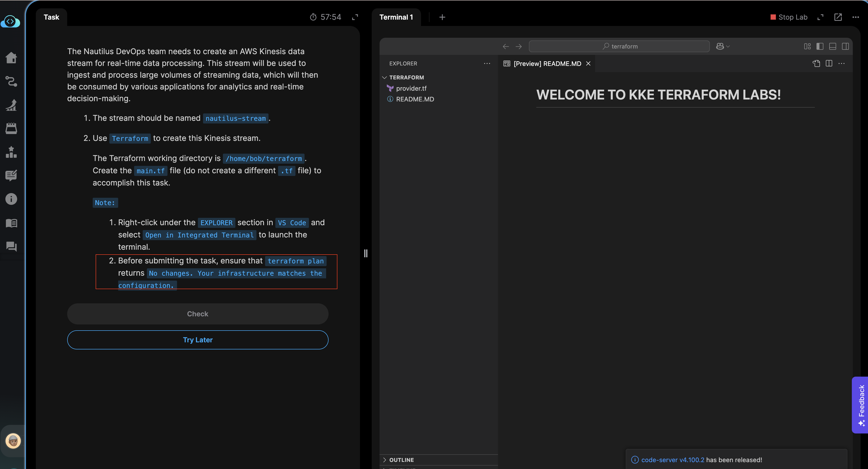868x469 pixels.
Task: Open the chat bubbles sidebar icon
Action: [x=11, y=247]
